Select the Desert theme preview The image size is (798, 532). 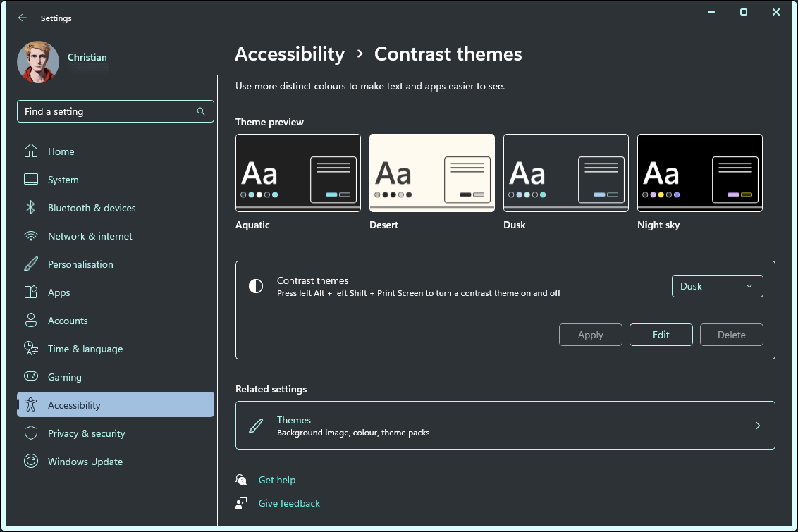click(431, 173)
